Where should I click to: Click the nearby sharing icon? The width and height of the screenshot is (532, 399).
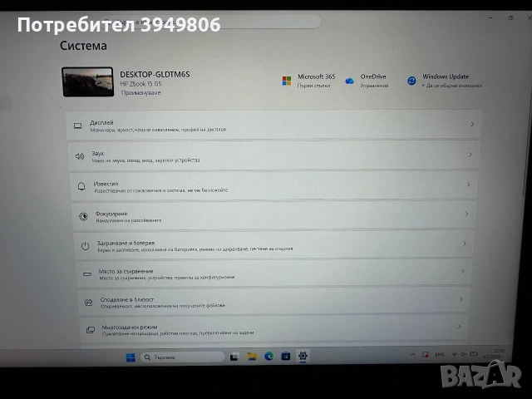point(89,303)
